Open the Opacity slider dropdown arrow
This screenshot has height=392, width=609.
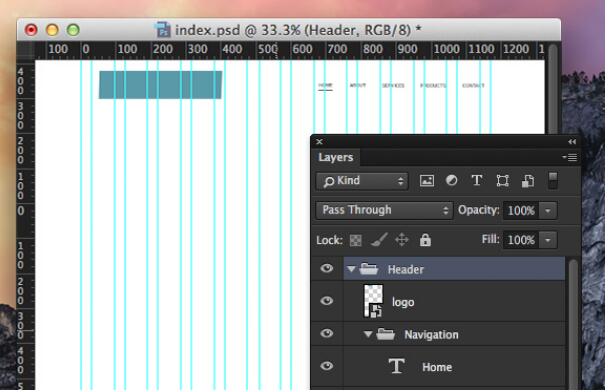pyautogui.click(x=548, y=211)
